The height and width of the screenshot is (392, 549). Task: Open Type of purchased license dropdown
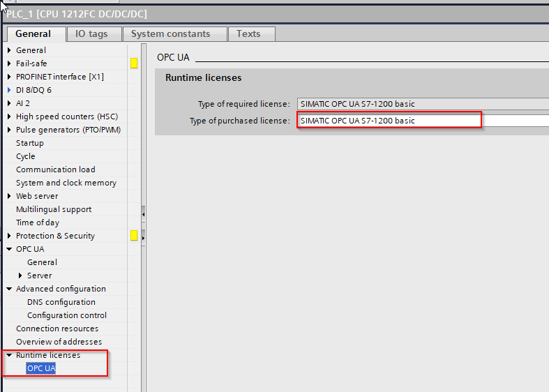point(423,121)
